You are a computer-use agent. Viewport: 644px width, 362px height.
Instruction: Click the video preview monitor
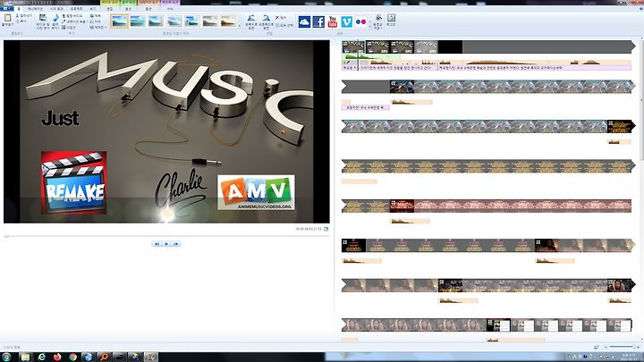166,131
